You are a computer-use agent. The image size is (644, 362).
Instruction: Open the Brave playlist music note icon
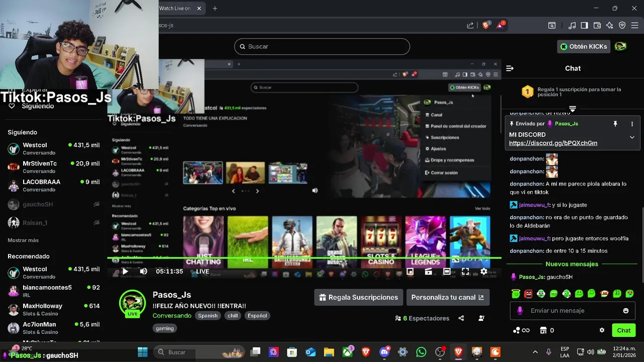pyautogui.click(x=572, y=25)
